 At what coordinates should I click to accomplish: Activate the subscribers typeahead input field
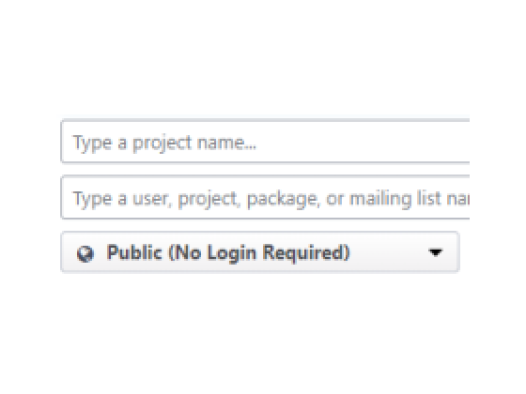[265, 198]
